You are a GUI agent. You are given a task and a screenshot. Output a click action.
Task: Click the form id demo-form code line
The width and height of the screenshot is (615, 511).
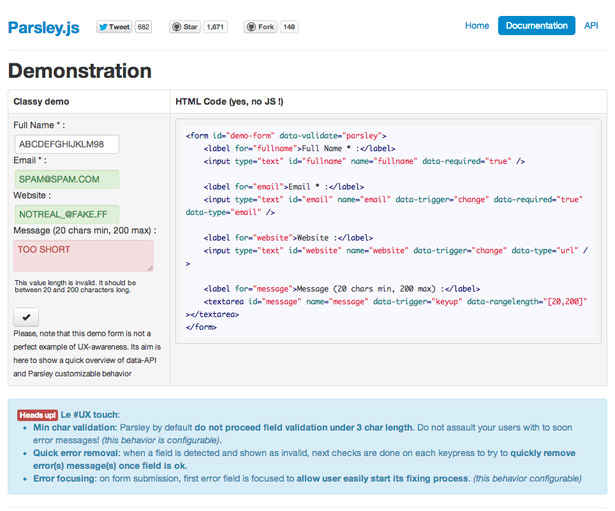pos(286,136)
